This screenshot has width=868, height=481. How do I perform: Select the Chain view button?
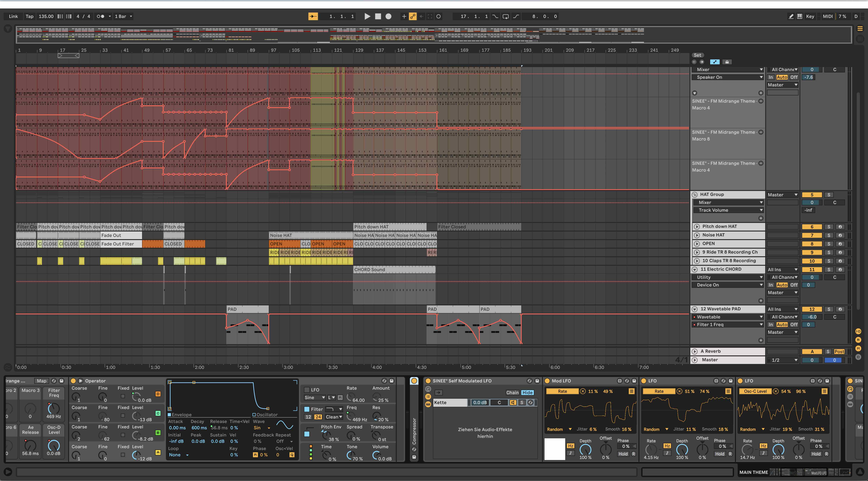point(512,392)
